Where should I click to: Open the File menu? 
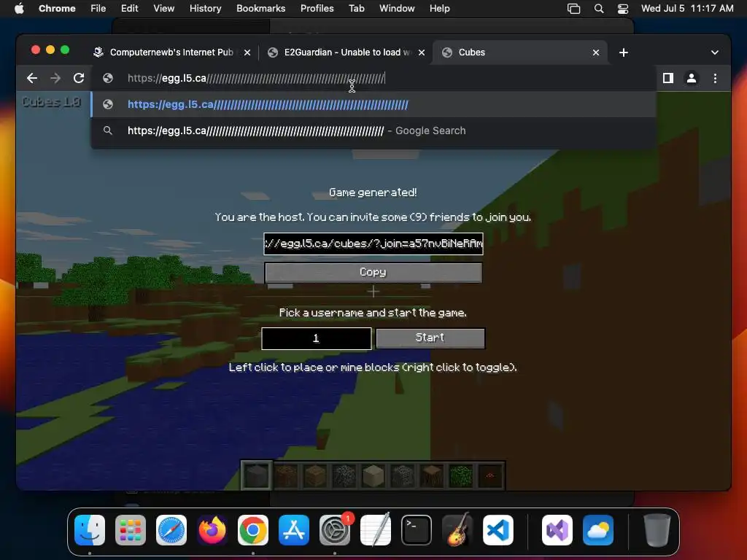[98, 9]
